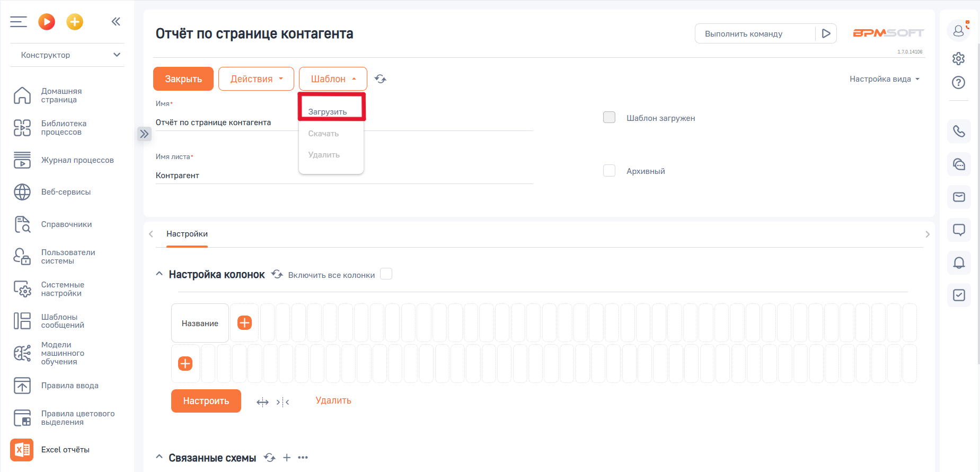Screen dimensions: 980x472
Task: Click the tabs scroll right arrow
Action: [928, 234]
